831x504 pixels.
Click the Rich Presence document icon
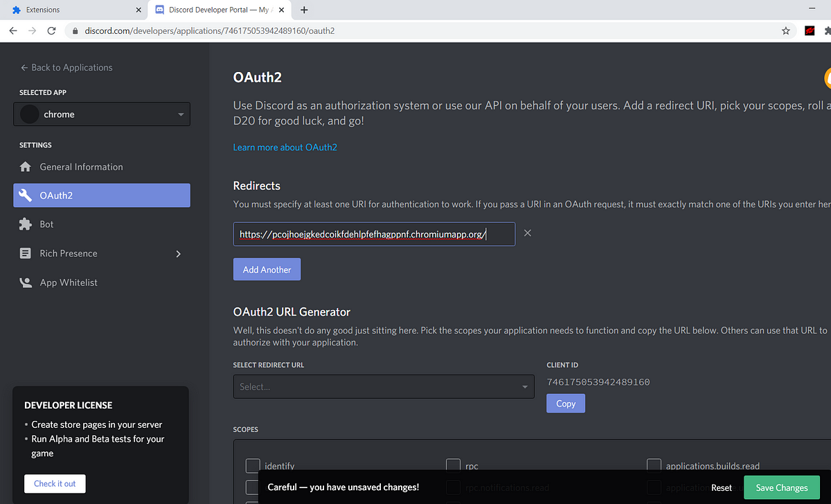click(x=26, y=253)
